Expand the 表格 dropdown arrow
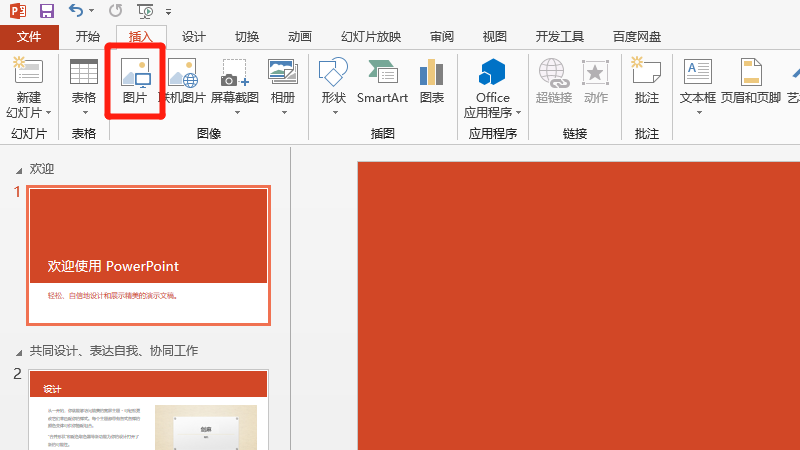The height and width of the screenshot is (450, 800). click(85, 112)
